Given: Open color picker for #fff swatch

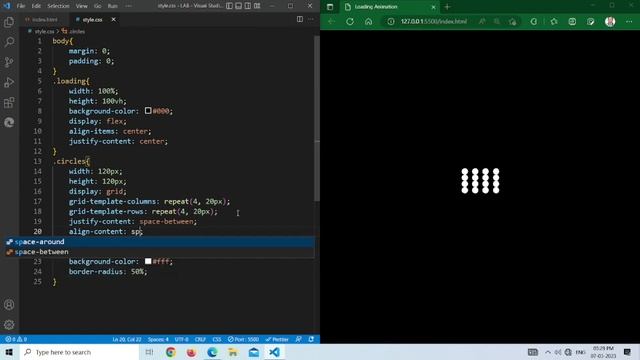Looking at the screenshot, I should (148, 261).
